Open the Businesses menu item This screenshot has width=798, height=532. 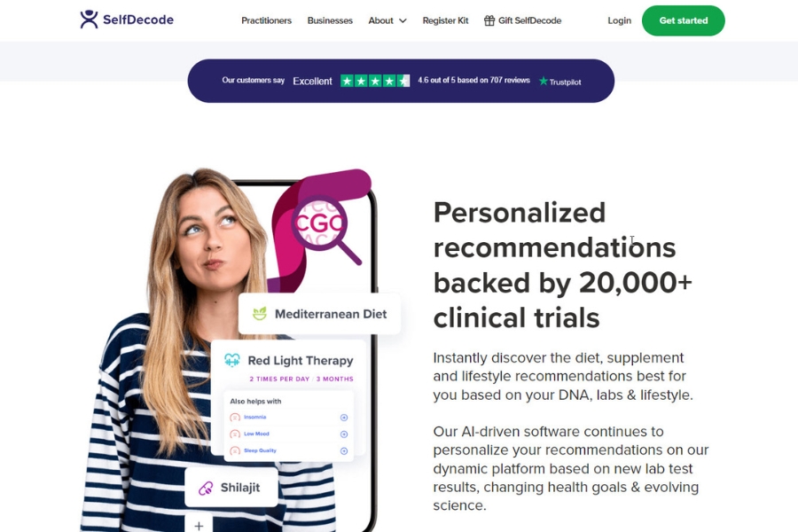point(330,20)
